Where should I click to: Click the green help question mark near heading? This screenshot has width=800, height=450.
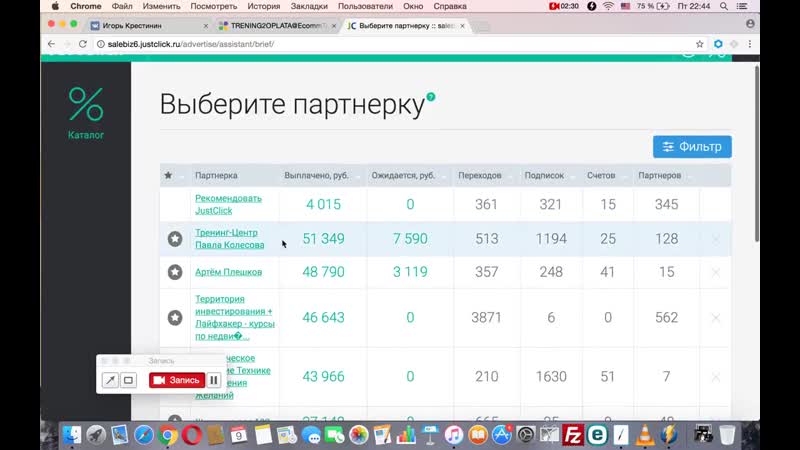pos(431,96)
